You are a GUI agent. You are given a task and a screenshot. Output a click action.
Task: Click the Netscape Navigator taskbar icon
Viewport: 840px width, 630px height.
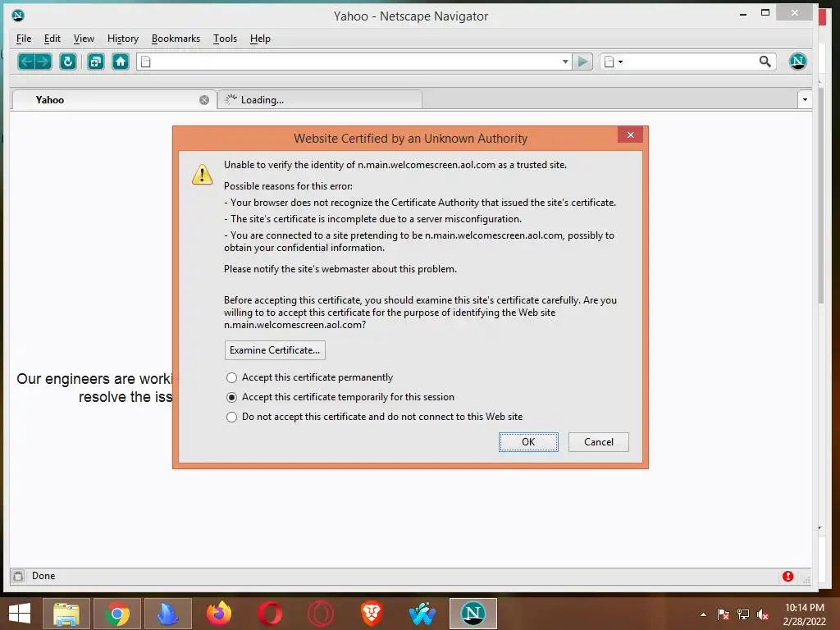pos(473,614)
